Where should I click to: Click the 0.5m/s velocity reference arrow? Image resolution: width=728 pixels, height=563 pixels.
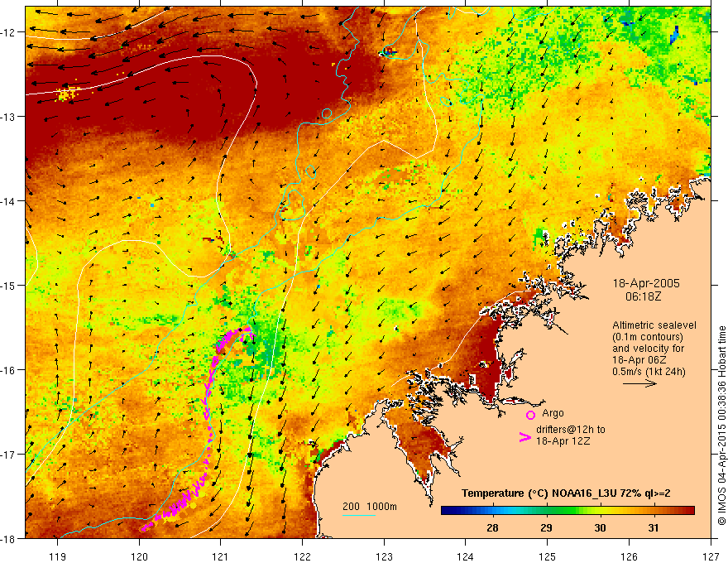[x=639, y=383]
